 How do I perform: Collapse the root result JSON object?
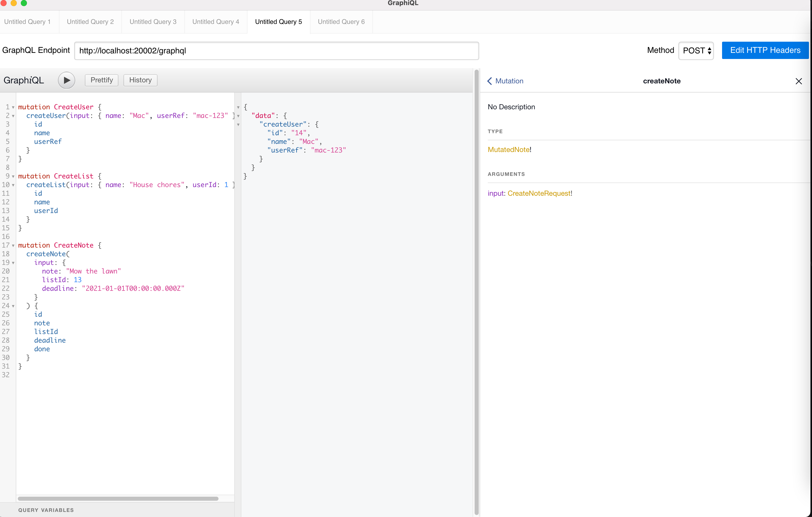click(x=238, y=107)
